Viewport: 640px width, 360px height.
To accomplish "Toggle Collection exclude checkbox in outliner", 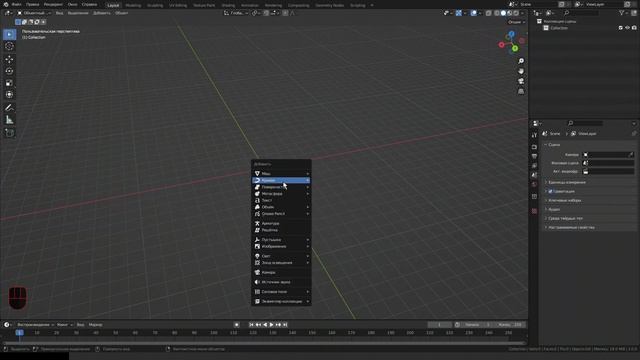I will pyautogui.click(x=621, y=28).
